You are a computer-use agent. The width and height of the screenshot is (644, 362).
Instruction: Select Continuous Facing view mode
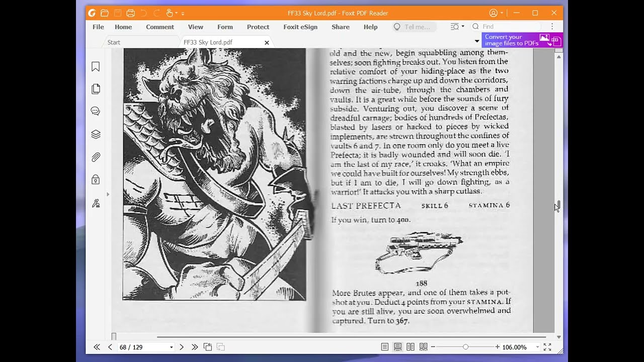click(424, 347)
